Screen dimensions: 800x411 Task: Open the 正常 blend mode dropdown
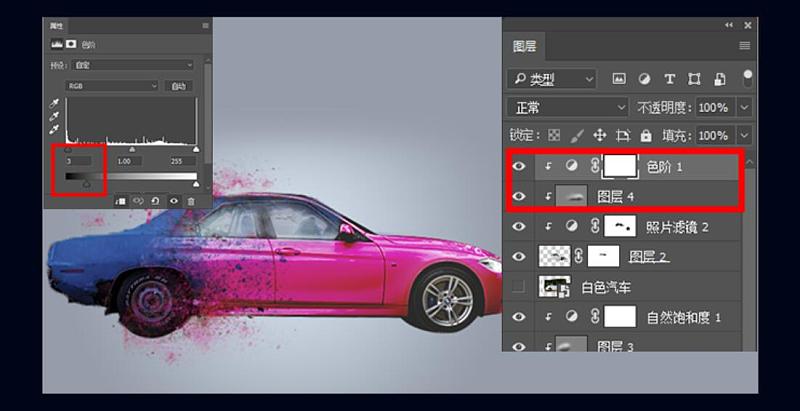[x=567, y=107]
